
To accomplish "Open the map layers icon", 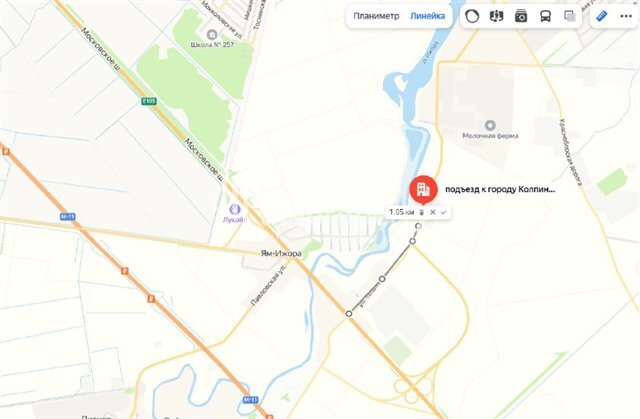I will pyautogui.click(x=570, y=16).
